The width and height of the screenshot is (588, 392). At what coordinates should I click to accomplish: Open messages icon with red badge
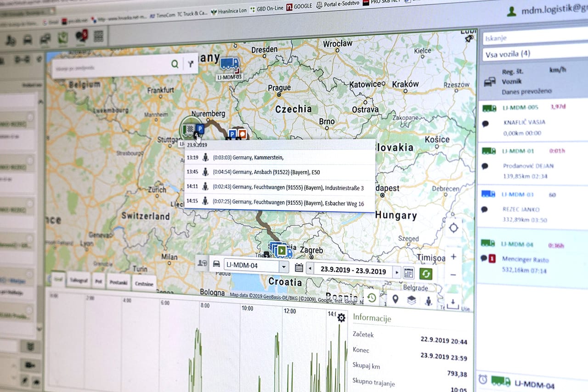pyautogui.click(x=81, y=36)
